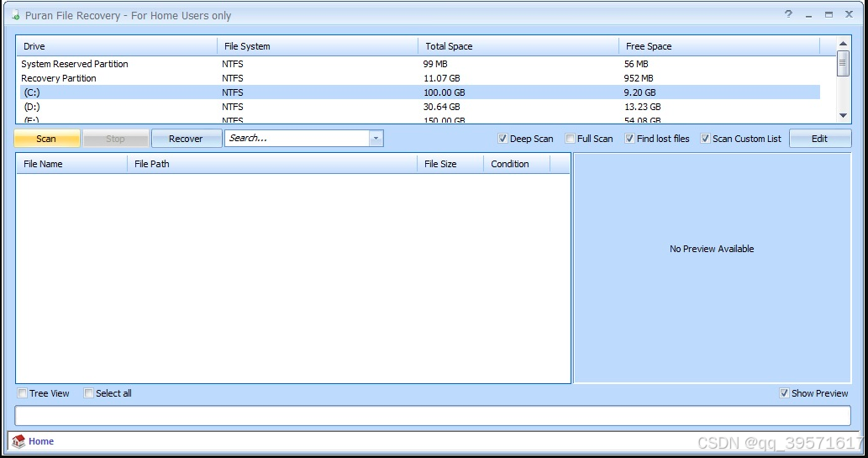Open the Help question mark icon
Screen dimensions: 868x458
(788, 14)
